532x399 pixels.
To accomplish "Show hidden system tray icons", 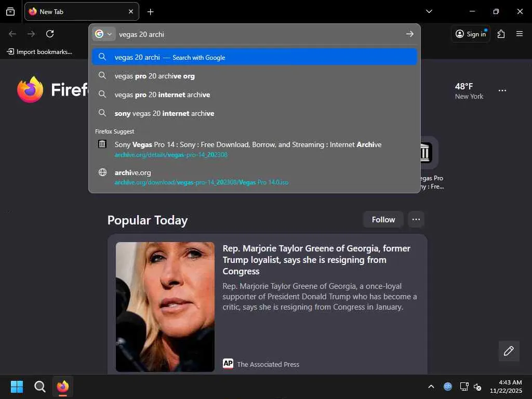I will click(x=431, y=387).
